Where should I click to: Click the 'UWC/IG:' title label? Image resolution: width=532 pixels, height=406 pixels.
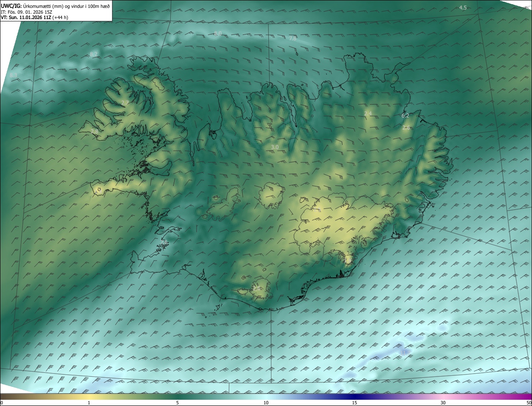[11, 6]
